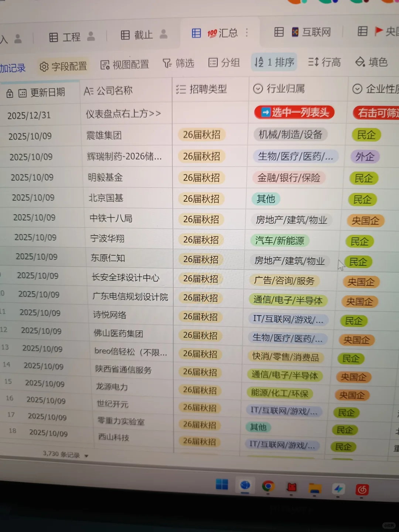Open the 筛选 filter
This screenshot has height=532, width=399.
178,63
